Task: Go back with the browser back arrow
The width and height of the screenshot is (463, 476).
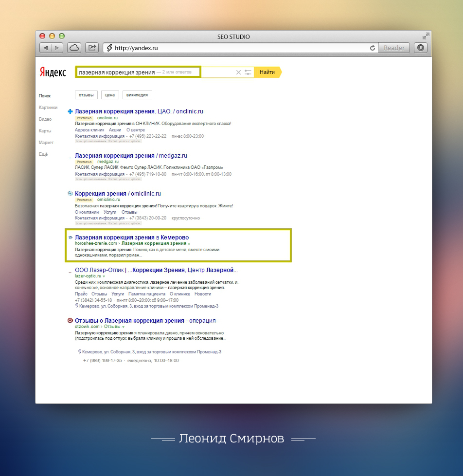Action: [46, 48]
